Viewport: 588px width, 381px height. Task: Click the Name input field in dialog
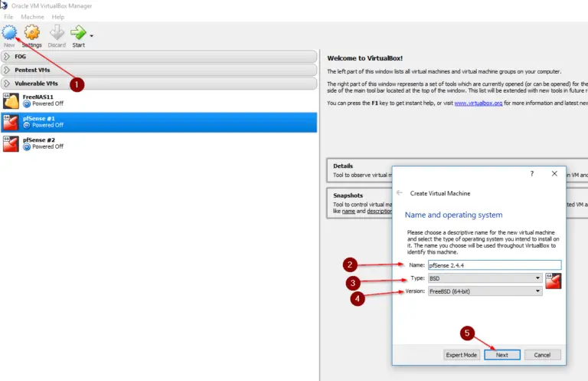(x=495, y=265)
